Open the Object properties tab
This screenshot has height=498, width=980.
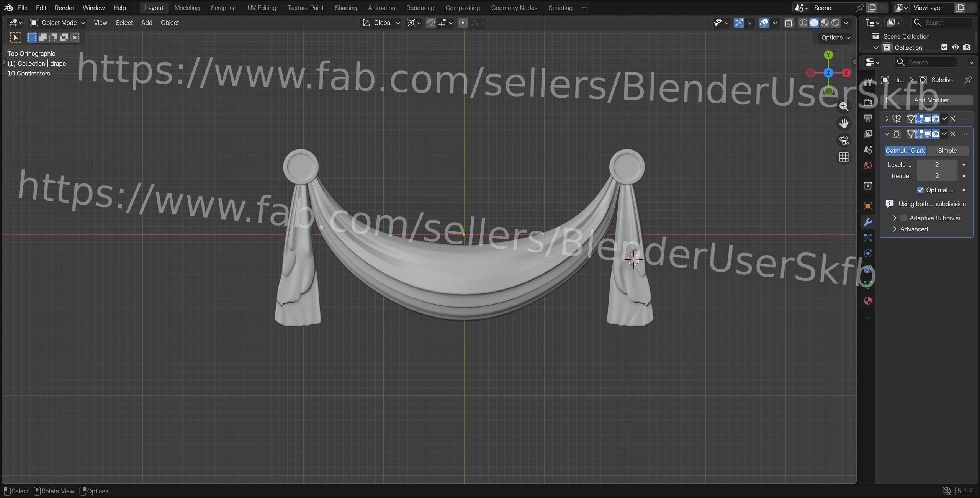point(868,206)
